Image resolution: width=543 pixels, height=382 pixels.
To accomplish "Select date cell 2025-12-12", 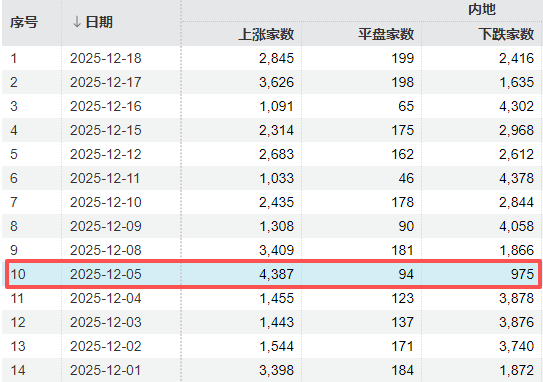I will pos(106,154).
